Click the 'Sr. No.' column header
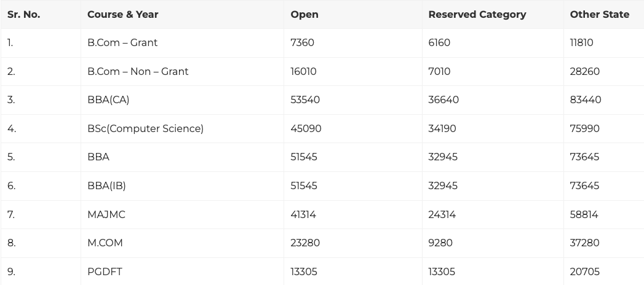644x285 pixels. (x=23, y=14)
